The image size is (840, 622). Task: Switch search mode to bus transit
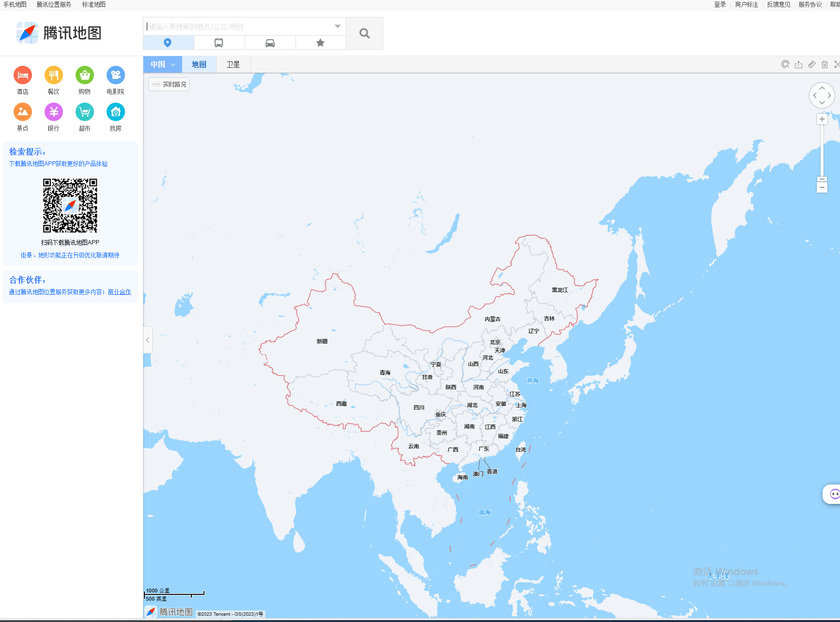click(219, 43)
